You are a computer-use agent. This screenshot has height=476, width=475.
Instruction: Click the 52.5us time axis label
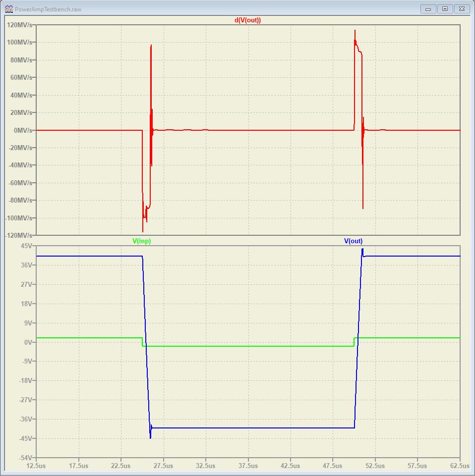pyautogui.click(x=375, y=466)
